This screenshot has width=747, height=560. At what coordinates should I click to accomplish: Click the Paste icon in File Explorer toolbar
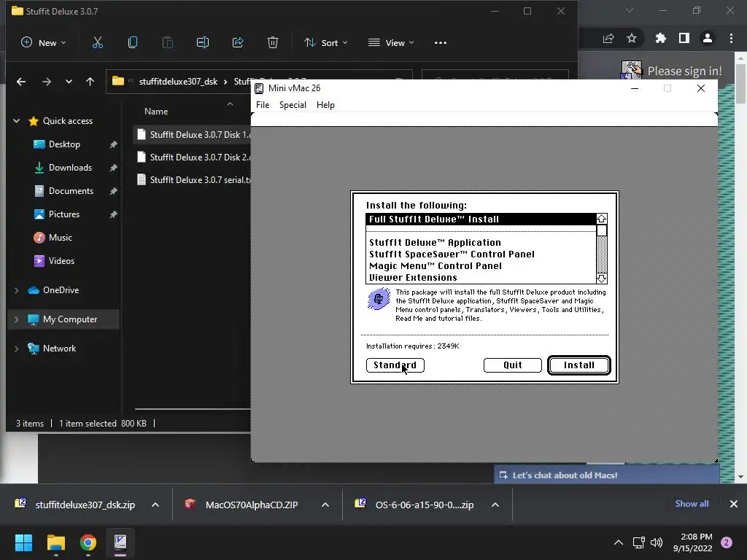coord(167,42)
